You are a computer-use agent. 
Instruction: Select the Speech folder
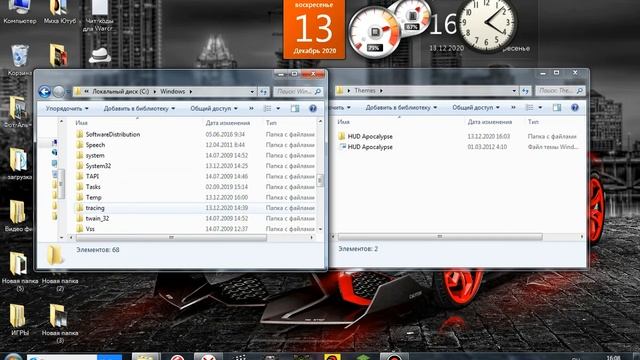point(95,145)
